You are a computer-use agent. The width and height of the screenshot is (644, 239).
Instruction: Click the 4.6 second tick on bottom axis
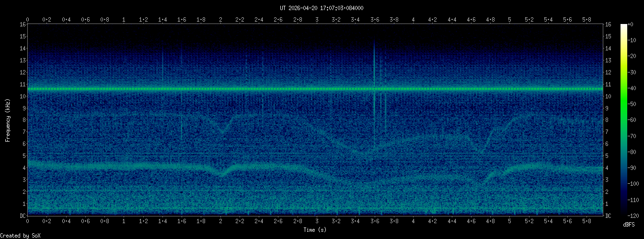[471, 221]
